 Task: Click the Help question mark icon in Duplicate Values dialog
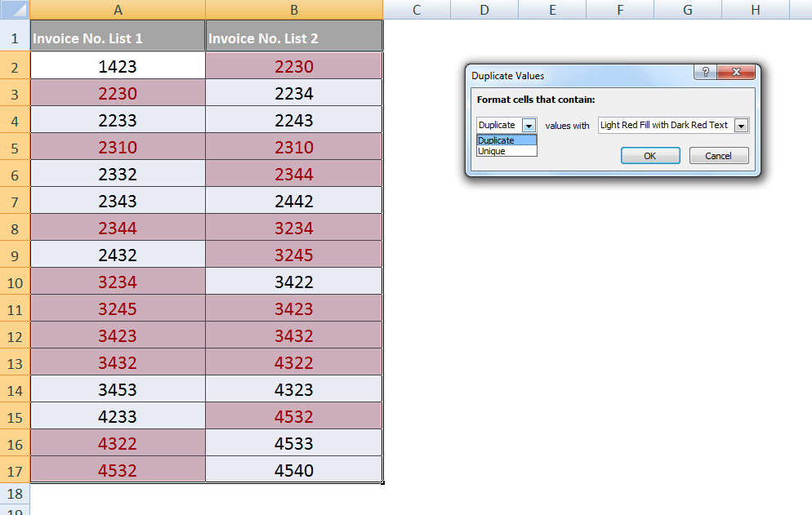(x=705, y=72)
